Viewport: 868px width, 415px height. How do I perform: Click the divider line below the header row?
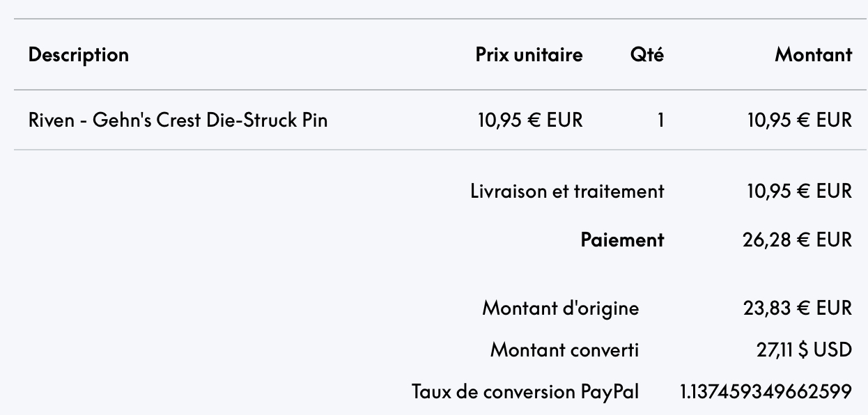[x=440, y=90]
